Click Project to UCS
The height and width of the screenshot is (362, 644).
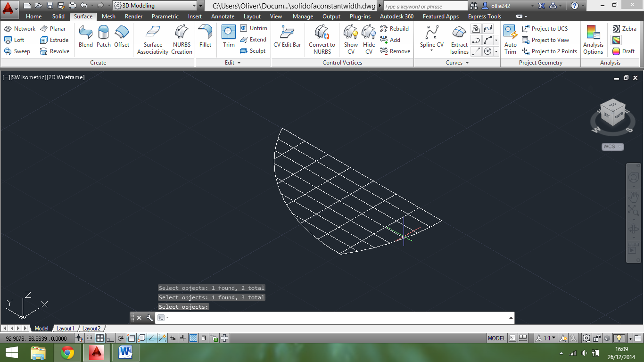coord(545,29)
